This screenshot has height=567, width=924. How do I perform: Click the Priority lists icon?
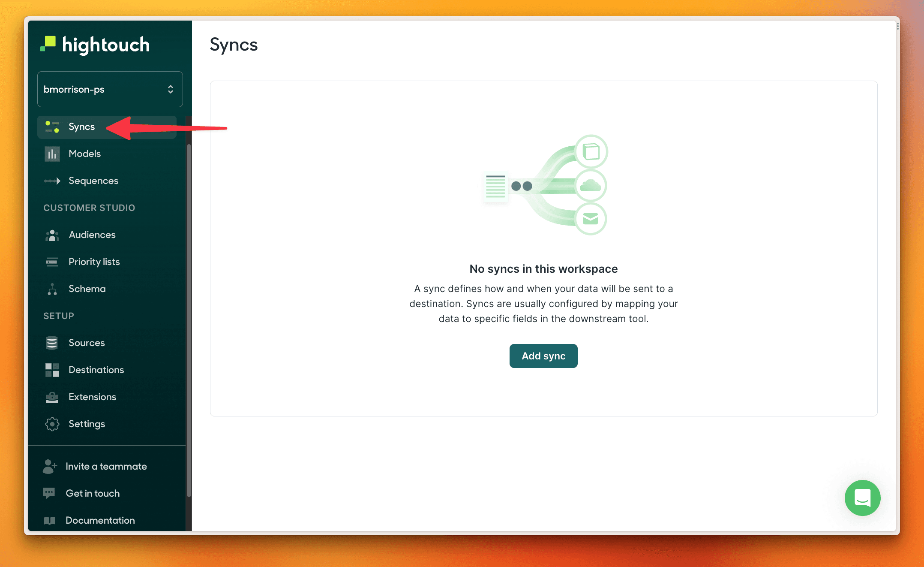52,262
